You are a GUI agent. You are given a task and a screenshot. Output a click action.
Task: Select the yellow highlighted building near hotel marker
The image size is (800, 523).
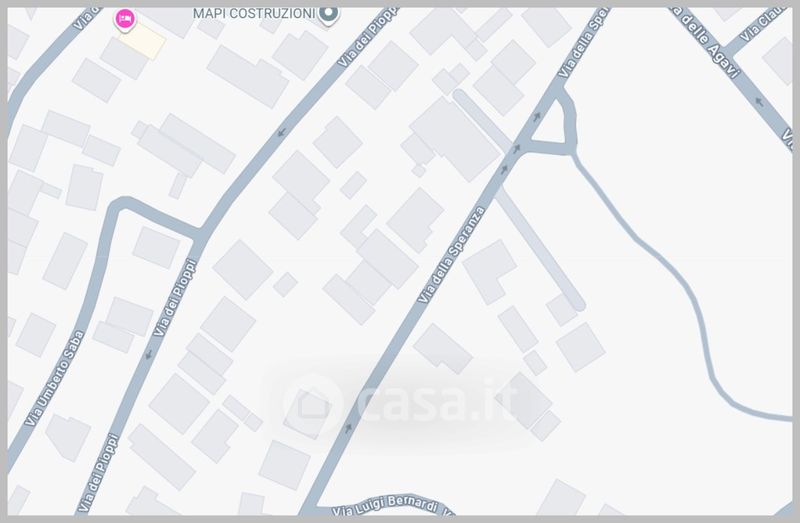143,41
